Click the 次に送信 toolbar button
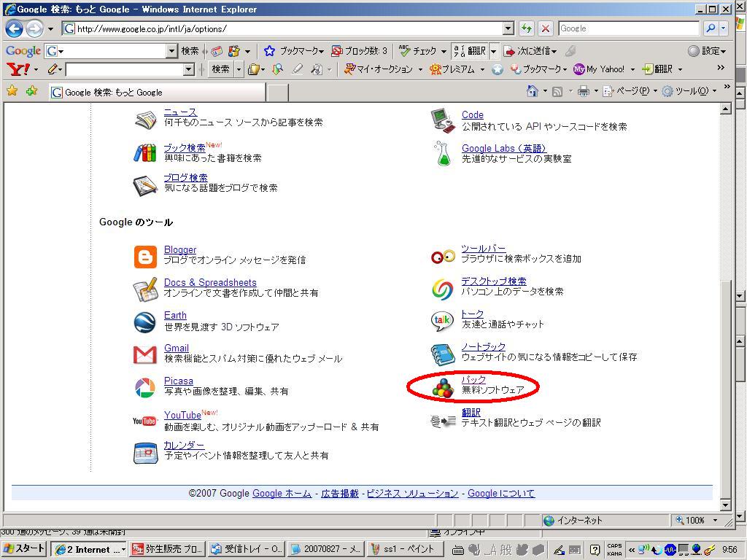The width and height of the screenshot is (747, 560). 530,50
